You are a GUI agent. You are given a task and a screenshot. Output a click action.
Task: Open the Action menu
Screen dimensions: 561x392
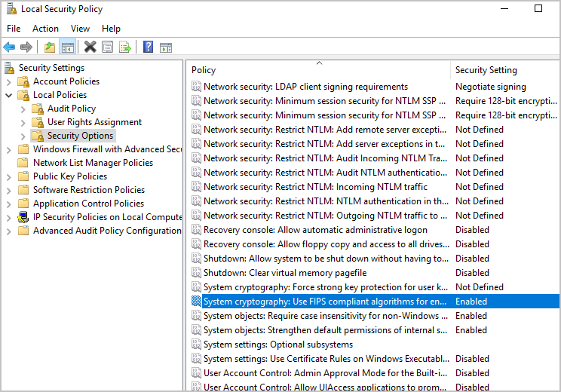(x=45, y=29)
